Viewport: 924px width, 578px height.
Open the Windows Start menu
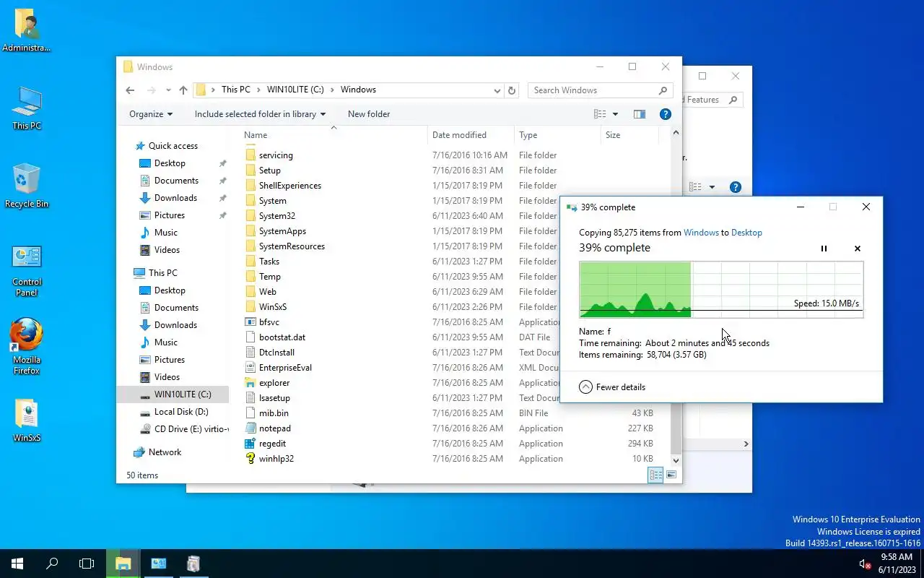(17, 564)
